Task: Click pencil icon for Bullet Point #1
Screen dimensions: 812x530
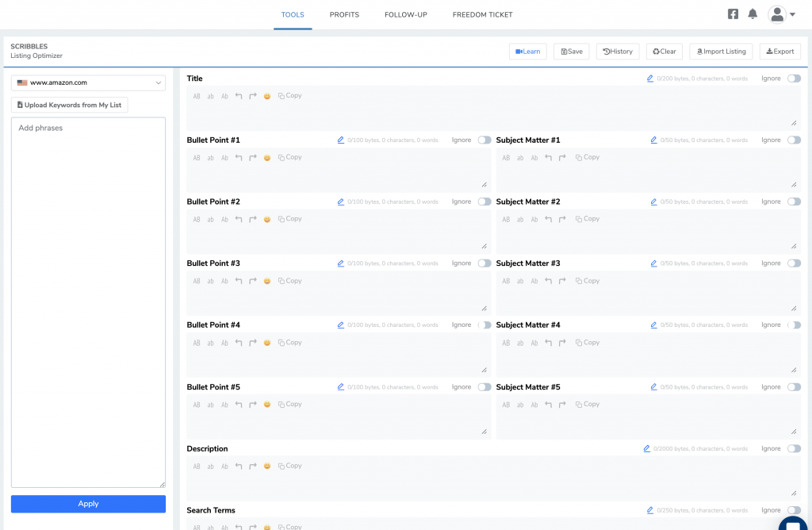Action: pyautogui.click(x=341, y=140)
